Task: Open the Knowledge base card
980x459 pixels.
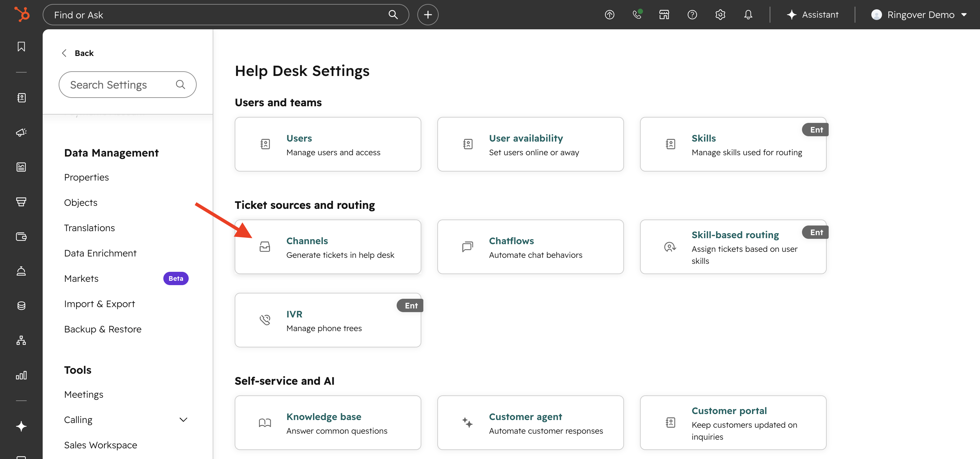Action: click(x=328, y=422)
